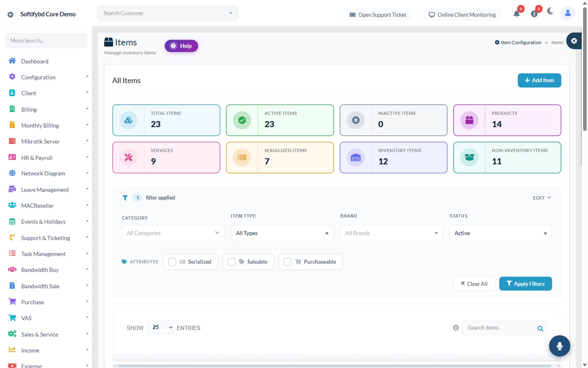The height and width of the screenshot is (368, 588).
Task: Click the Task Management list icon
Action: (12, 254)
